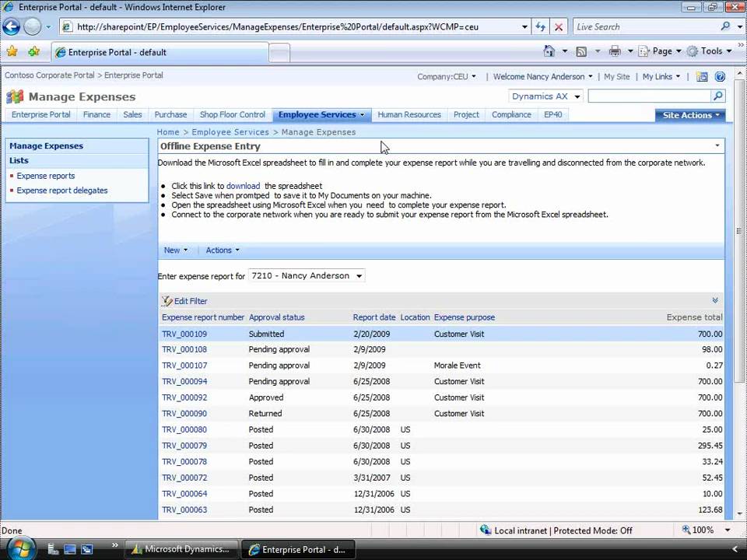747x560 pixels.
Task: Select the Purchase tab
Action: click(x=170, y=115)
